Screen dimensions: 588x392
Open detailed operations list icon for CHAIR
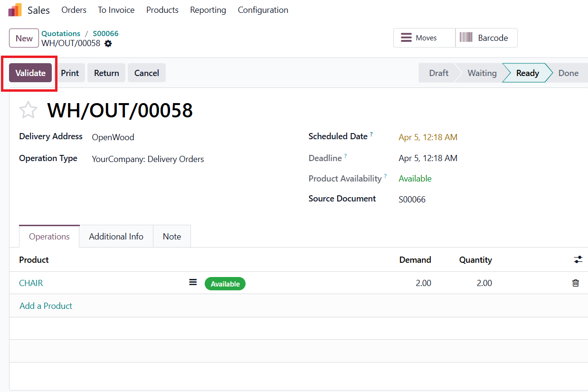coord(193,282)
